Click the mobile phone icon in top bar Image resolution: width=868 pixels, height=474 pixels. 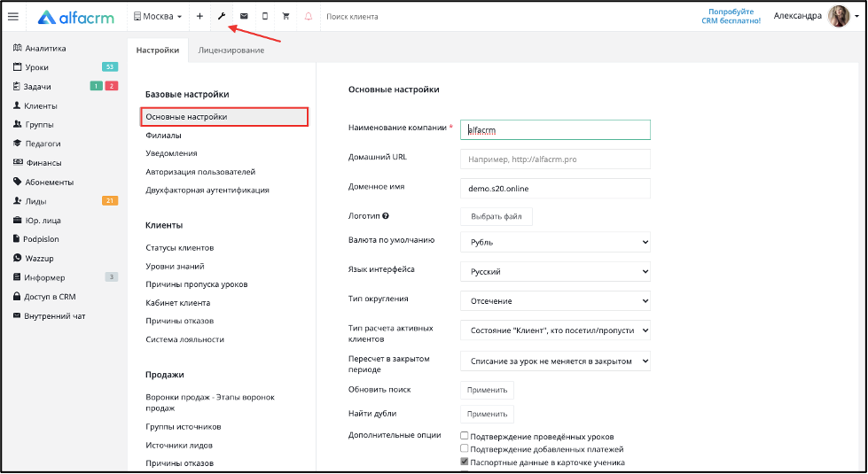click(265, 16)
